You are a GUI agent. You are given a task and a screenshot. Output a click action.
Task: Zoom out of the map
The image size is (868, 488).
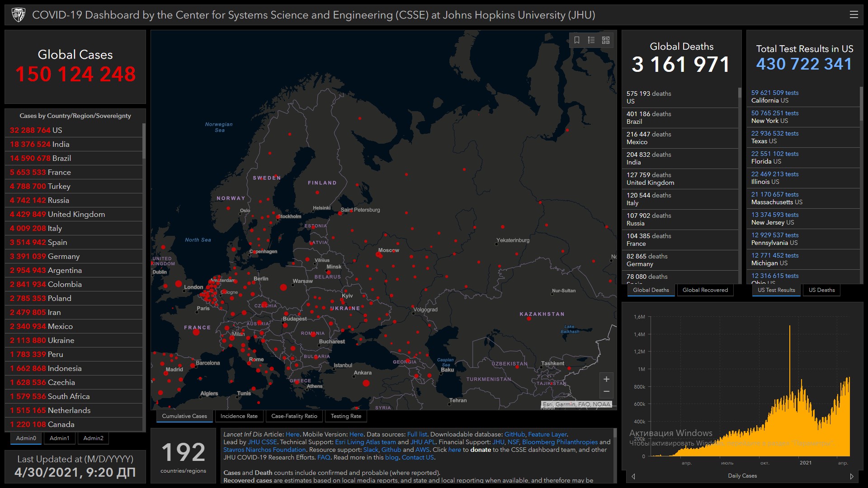tap(606, 391)
